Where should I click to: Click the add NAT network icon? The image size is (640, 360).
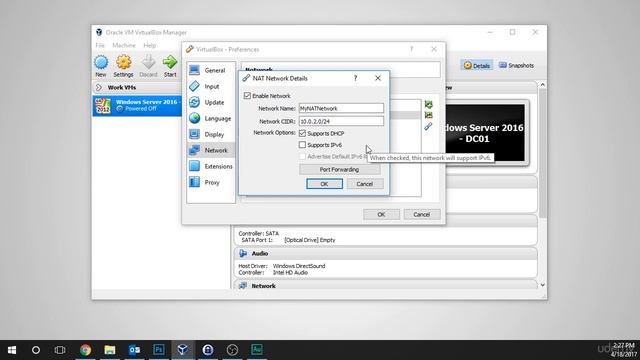point(428,104)
